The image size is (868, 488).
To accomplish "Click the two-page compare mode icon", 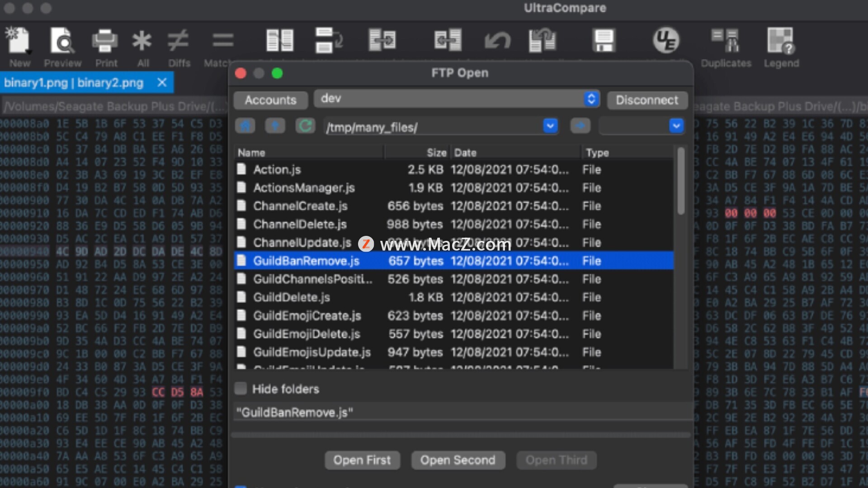I will [x=280, y=41].
